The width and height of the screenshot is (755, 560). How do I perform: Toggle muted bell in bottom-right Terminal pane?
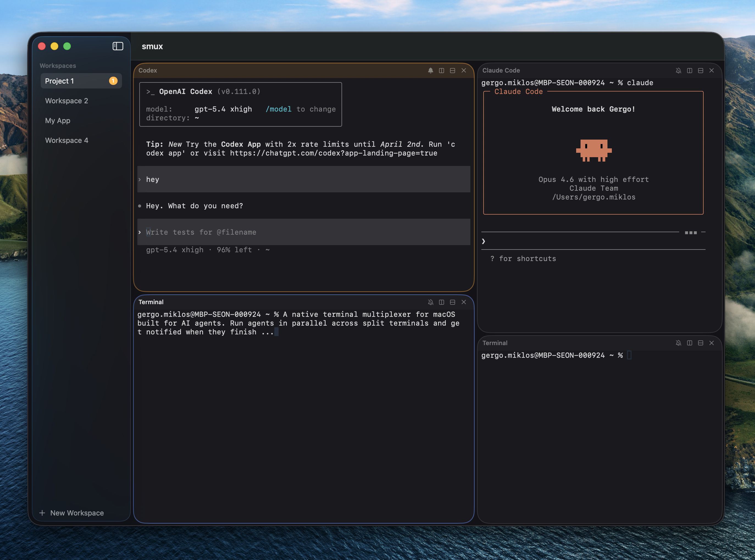pos(678,343)
